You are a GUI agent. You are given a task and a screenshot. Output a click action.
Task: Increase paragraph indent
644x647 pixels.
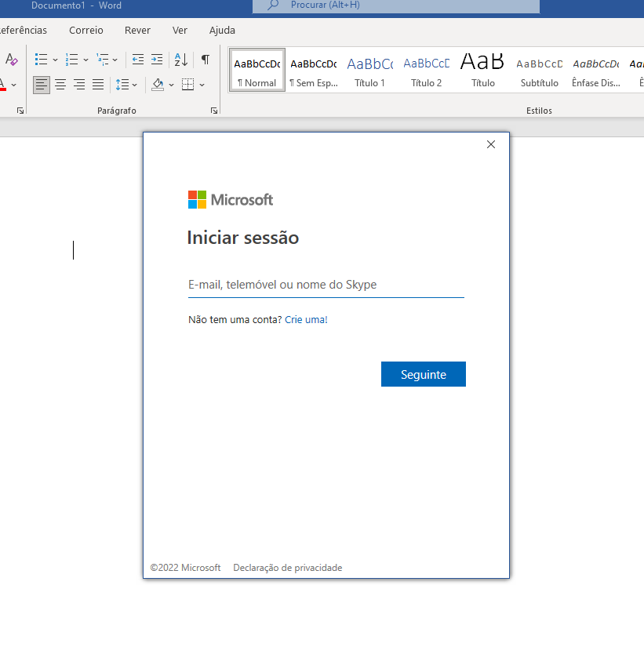157,60
